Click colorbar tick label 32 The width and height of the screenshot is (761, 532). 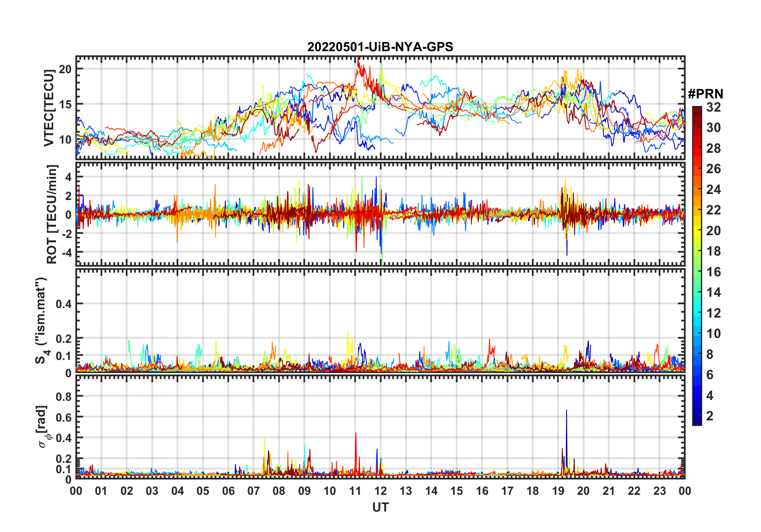pos(713,107)
